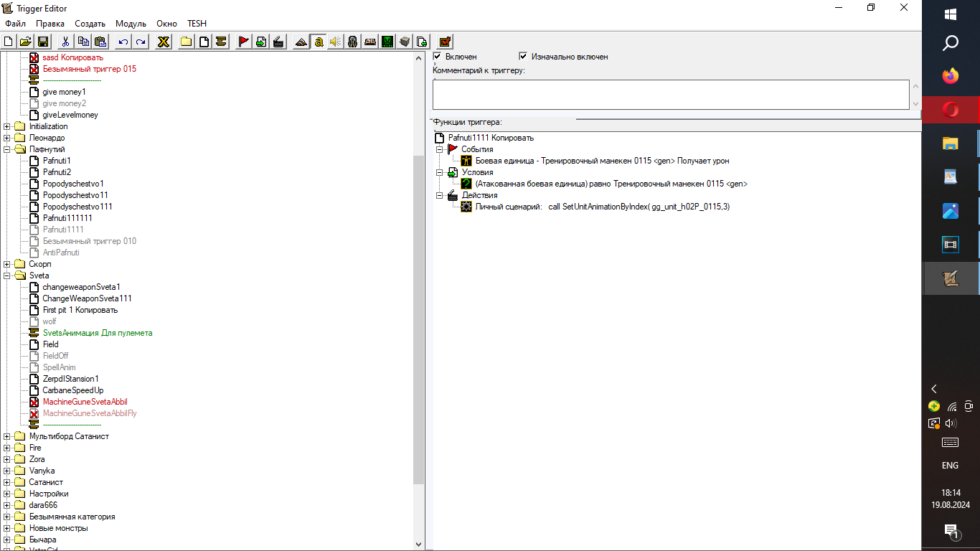Open a map with the open folder icon
The height and width of the screenshot is (551, 980).
tap(25, 42)
